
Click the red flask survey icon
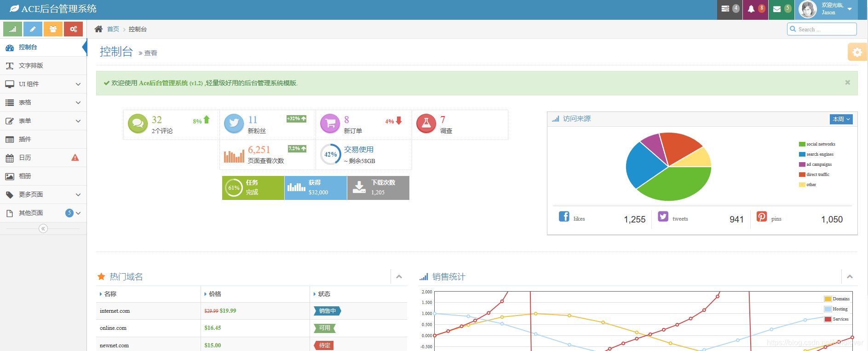pos(426,123)
